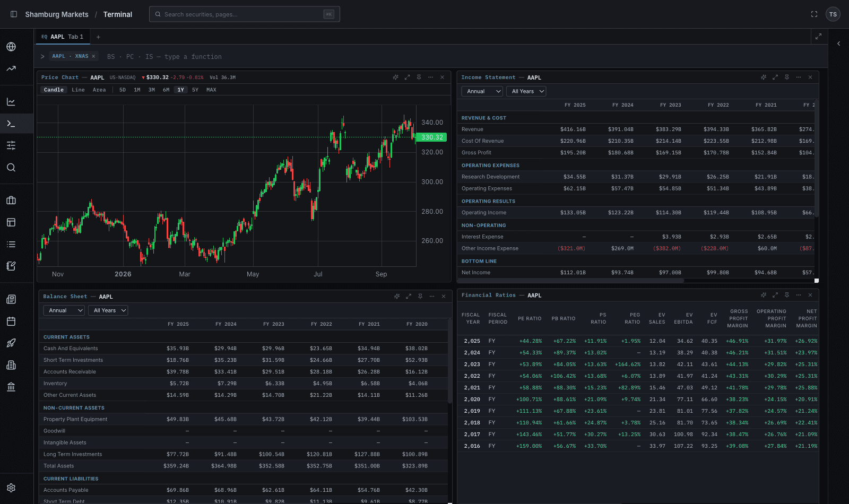Set the chart range to 5D
This screenshot has height=504, width=849.
[123, 90]
